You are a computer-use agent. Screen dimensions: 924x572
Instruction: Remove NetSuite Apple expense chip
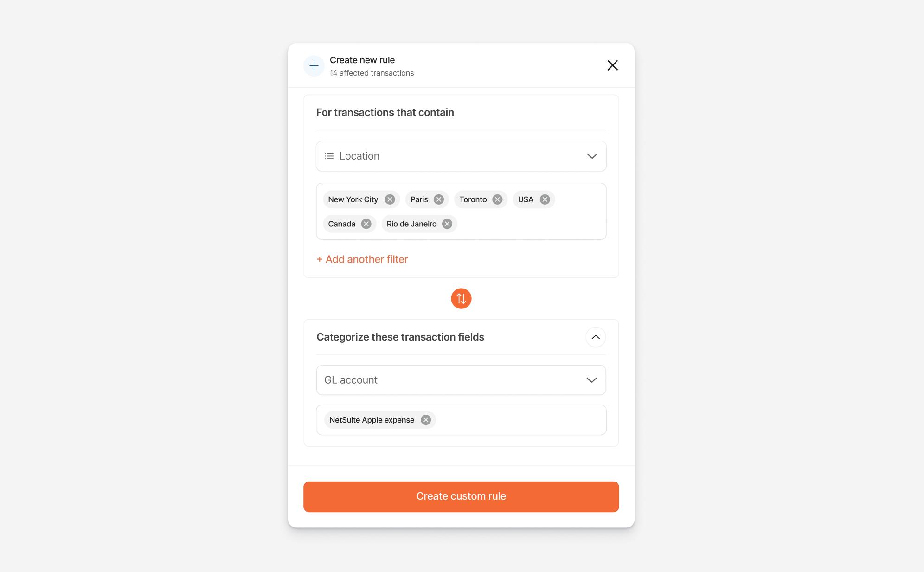tap(425, 420)
